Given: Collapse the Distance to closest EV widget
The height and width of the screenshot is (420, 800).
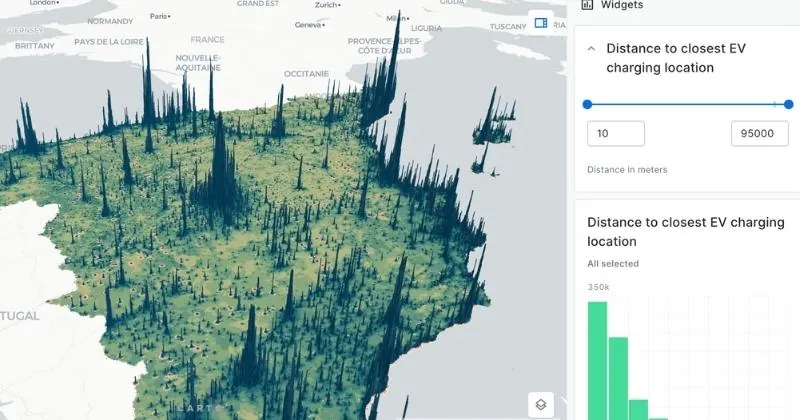Looking at the screenshot, I should click(x=591, y=48).
